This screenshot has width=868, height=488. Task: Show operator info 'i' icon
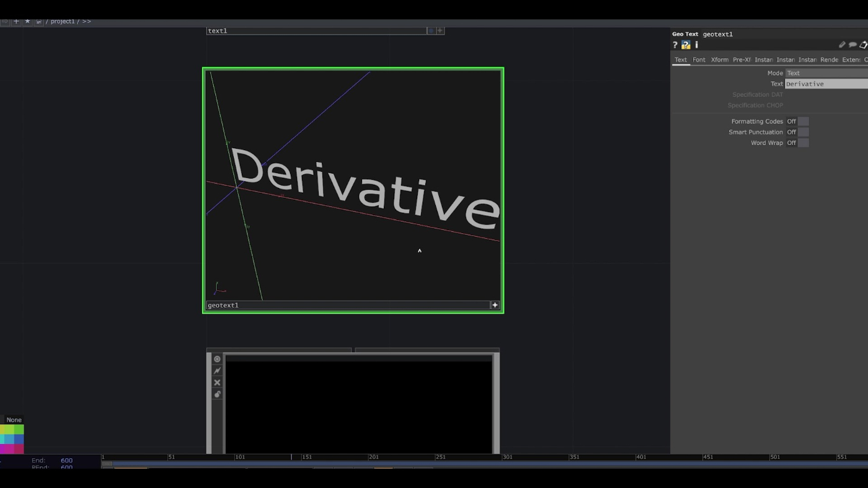click(x=696, y=45)
